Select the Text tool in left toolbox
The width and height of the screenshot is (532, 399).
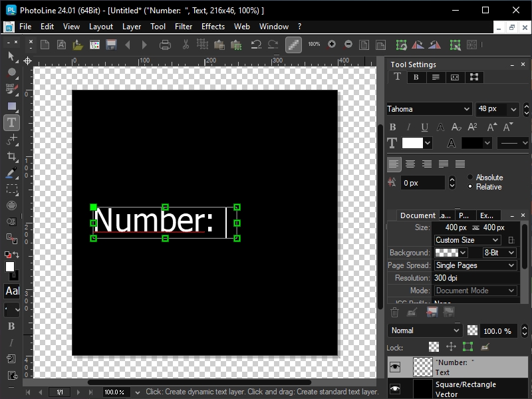tap(11, 122)
